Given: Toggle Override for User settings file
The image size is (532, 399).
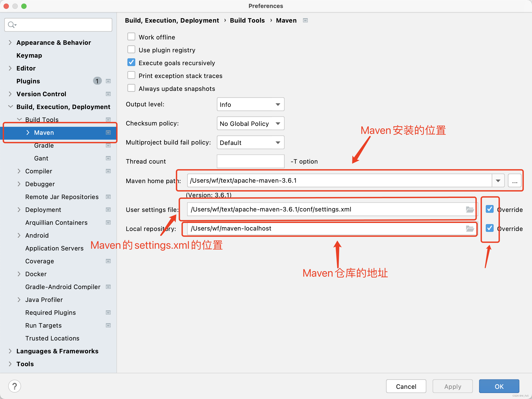Looking at the screenshot, I should (490, 209).
